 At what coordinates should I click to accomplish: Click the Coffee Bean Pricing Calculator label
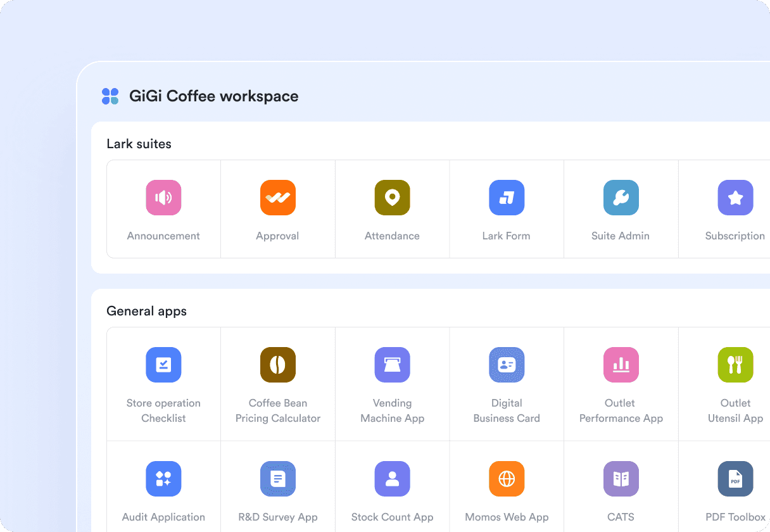pyautogui.click(x=278, y=410)
